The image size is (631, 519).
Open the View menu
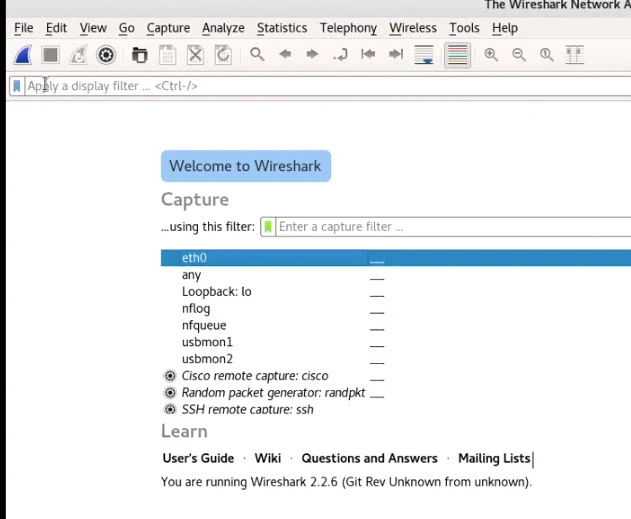click(93, 28)
